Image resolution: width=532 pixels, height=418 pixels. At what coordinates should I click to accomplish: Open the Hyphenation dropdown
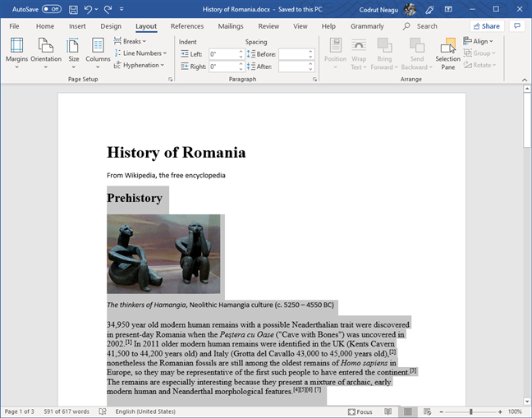(139, 65)
